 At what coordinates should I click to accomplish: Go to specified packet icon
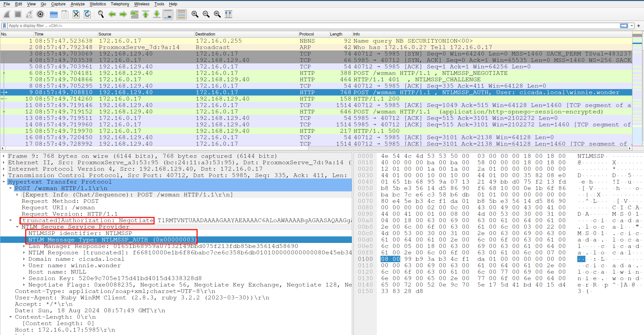(x=134, y=14)
